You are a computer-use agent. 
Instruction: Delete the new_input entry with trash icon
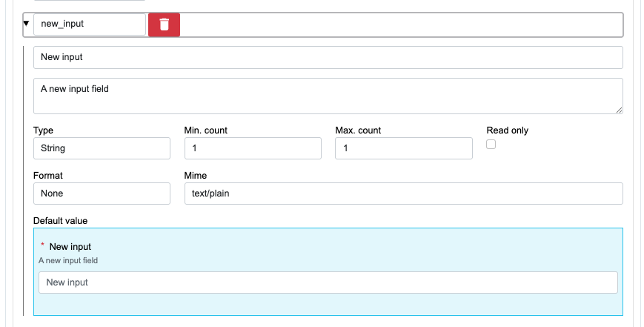(164, 24)
